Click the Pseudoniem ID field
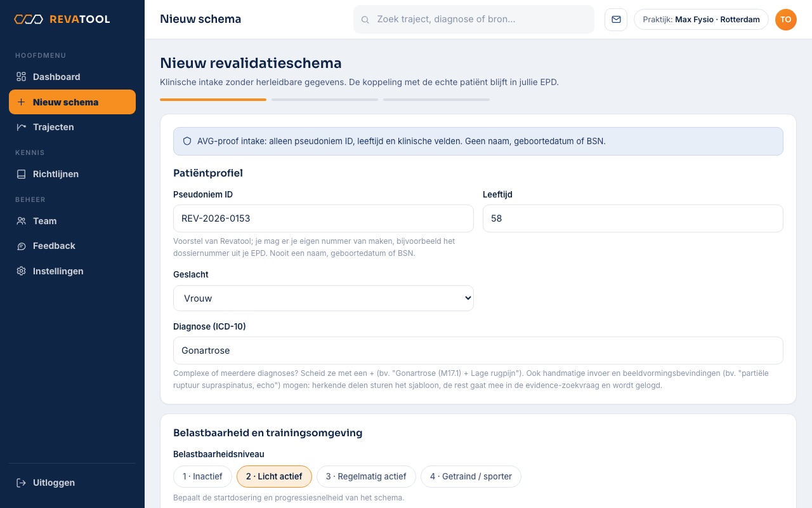 coord(324,218)
